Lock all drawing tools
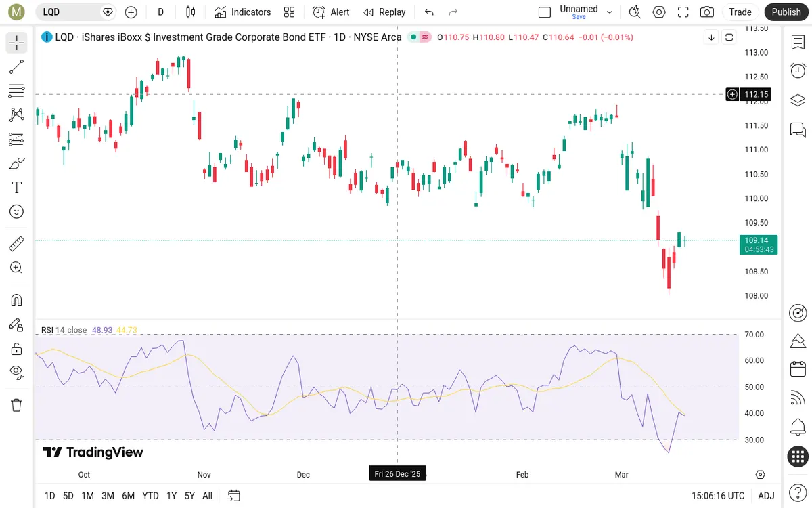Image resolution: width=812 pixels, height=508 pixels. pyautogui.click(x=17, y=349)
